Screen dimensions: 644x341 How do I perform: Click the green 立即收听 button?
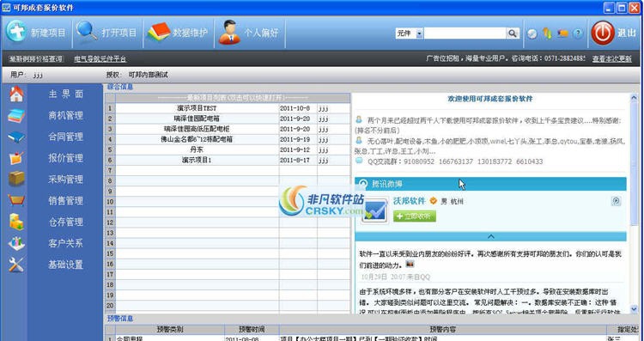(x=415, y=216)
